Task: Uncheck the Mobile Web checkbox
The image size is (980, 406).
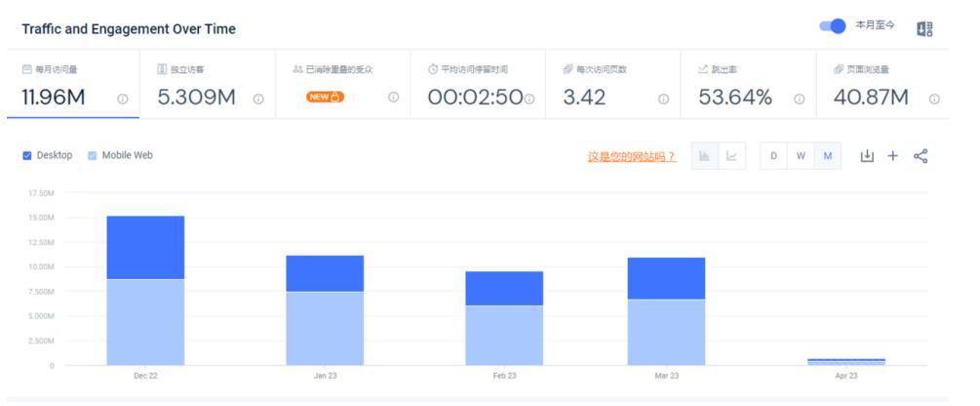Action: click(x=93, y=155)
